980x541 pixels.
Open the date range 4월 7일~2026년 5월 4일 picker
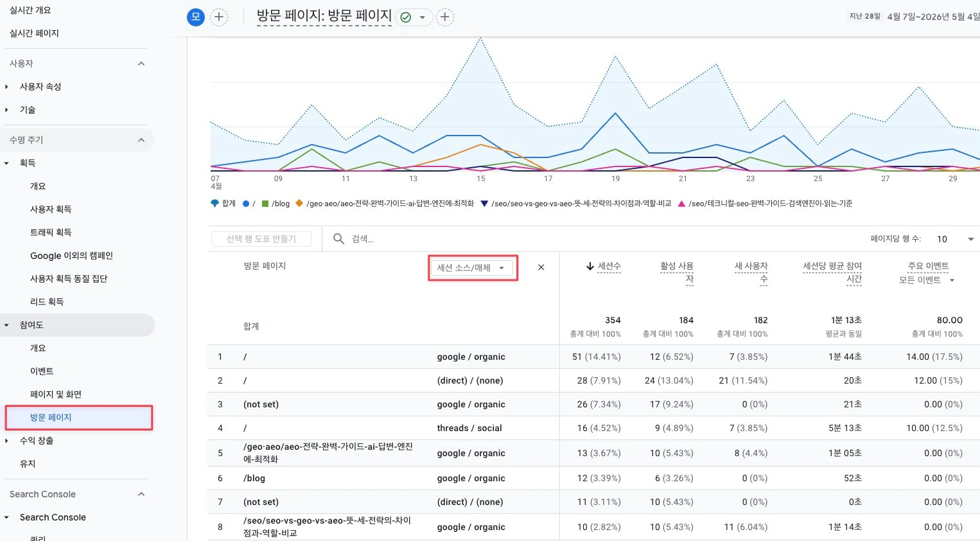pos(933,17)
